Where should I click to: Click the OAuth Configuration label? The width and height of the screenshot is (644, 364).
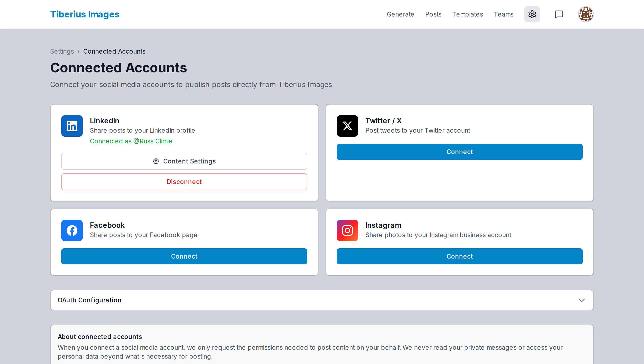[x=89, y=300]
